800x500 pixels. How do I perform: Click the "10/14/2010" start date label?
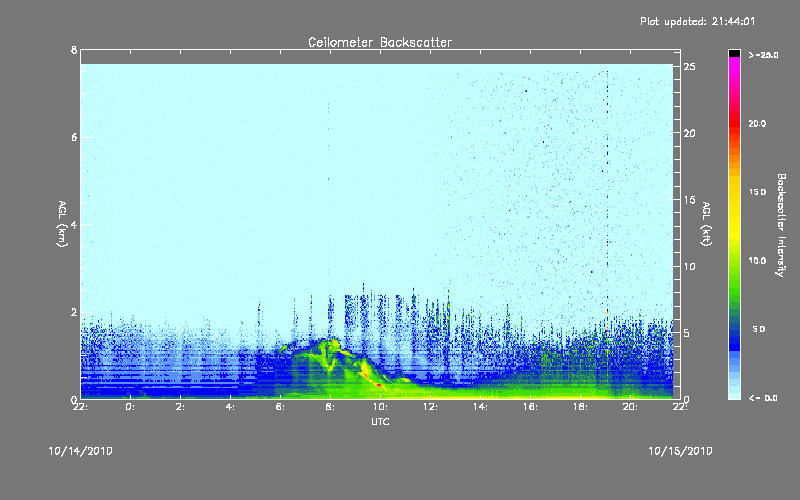tap(81, 451)
